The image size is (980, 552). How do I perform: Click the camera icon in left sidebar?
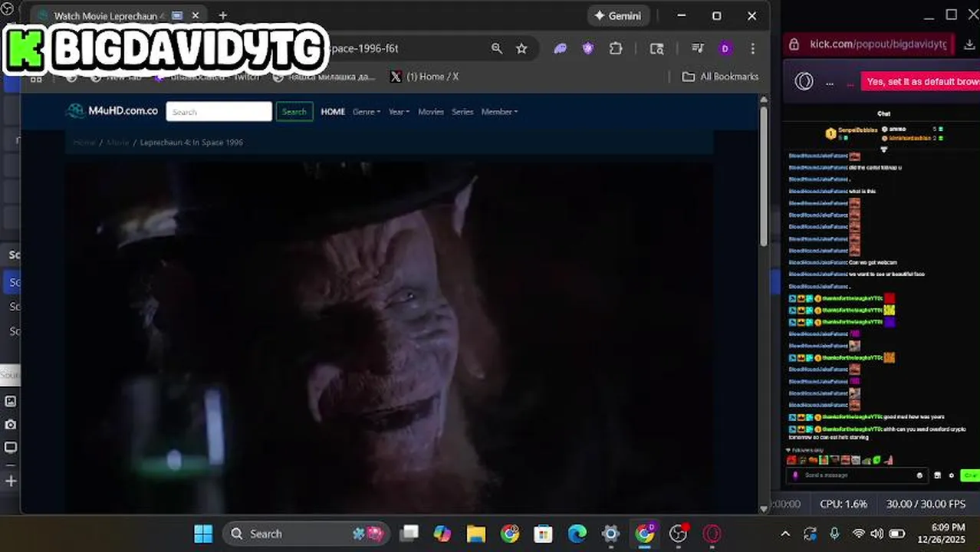click(x=11, y=424)
